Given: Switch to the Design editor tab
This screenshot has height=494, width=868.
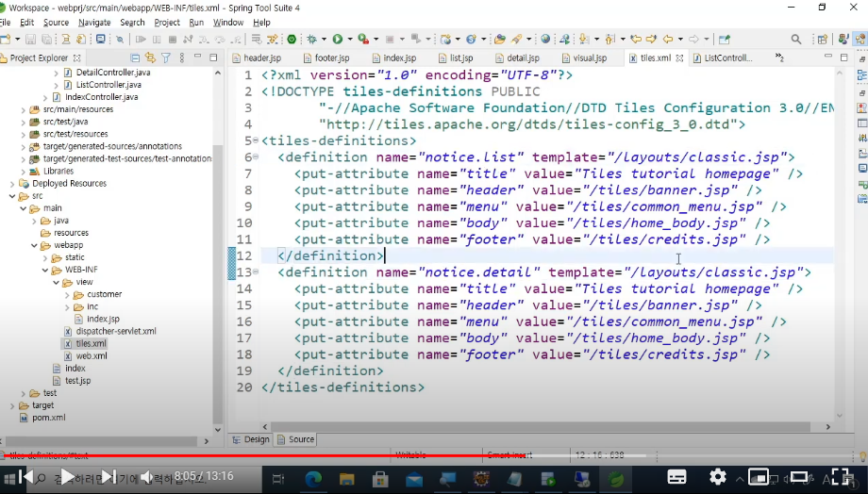Looking at the screenshot, I should click(251, 439).
